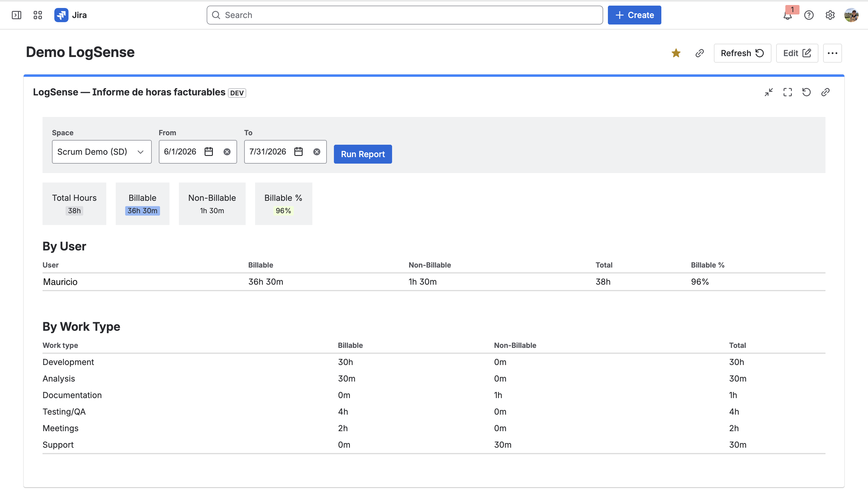Open the help question mark icon
This screenshot has width=868, height=492.
(809, 15)
